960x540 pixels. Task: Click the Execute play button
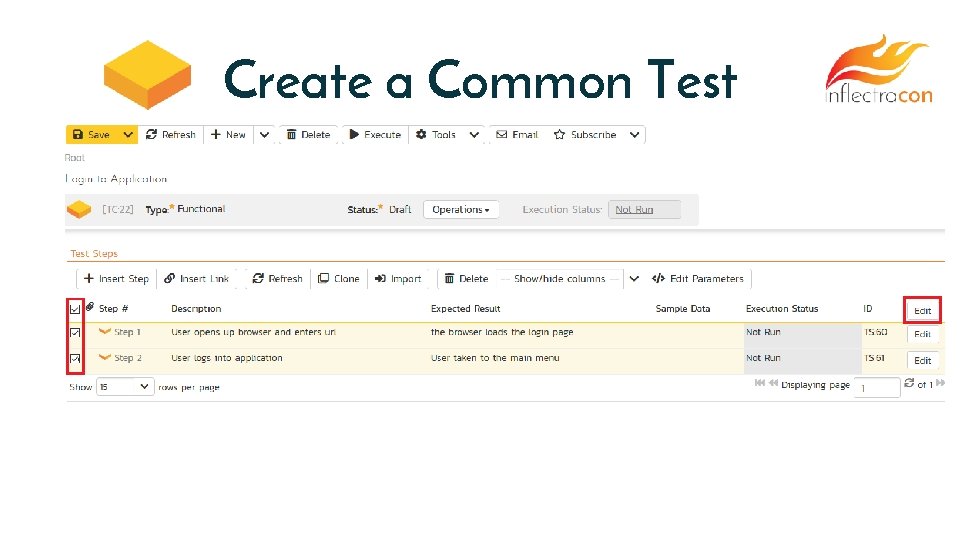pyautogui.click(x=374, y=135)
